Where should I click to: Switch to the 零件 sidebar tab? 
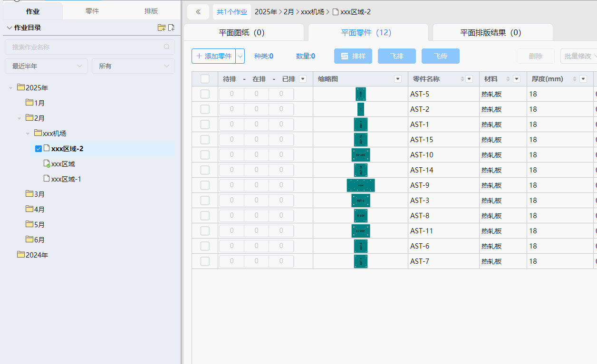(x=92, y=11)
